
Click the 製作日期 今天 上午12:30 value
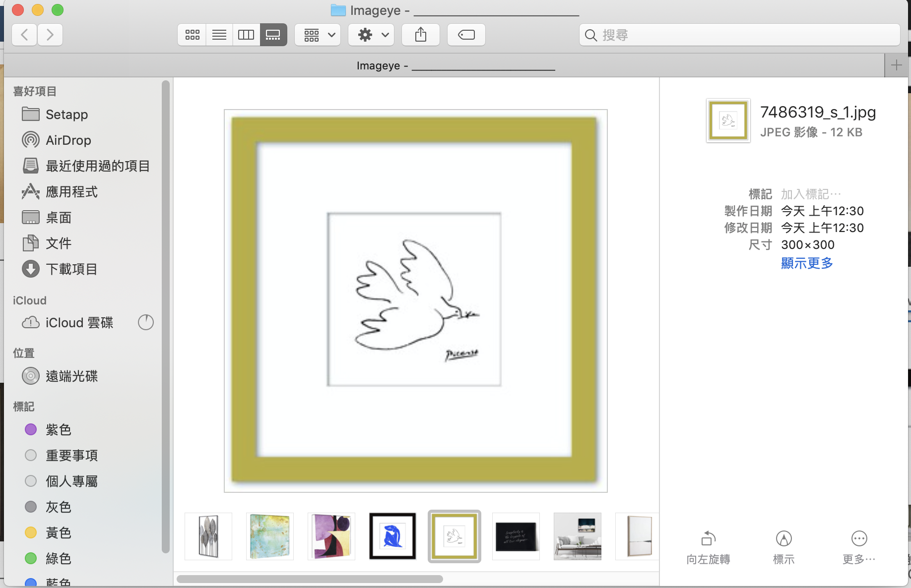point(822,211)
